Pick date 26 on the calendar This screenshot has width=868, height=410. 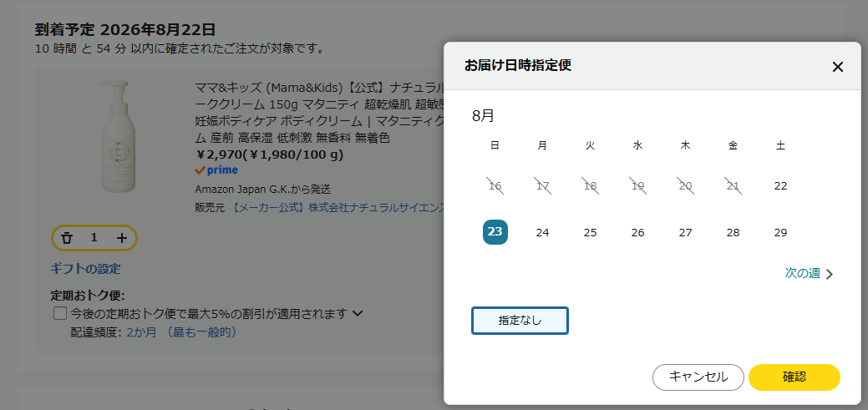(x=637, y=232)
